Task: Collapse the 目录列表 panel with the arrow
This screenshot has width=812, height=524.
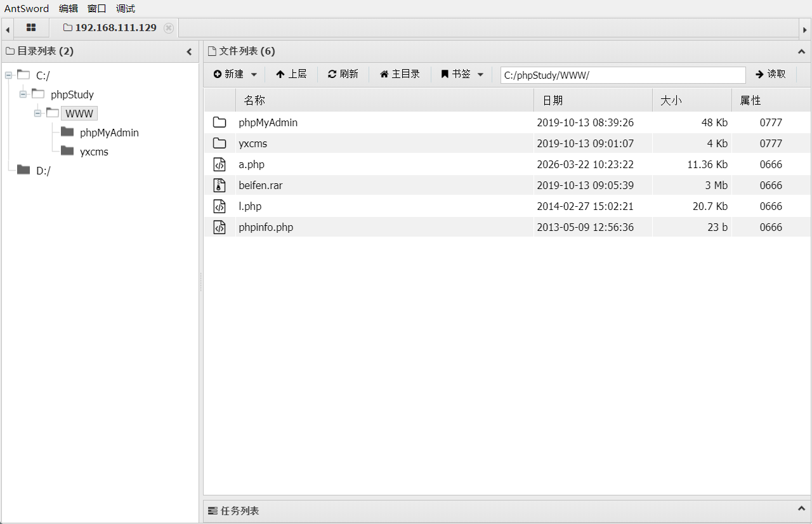Action: point(189,51)
